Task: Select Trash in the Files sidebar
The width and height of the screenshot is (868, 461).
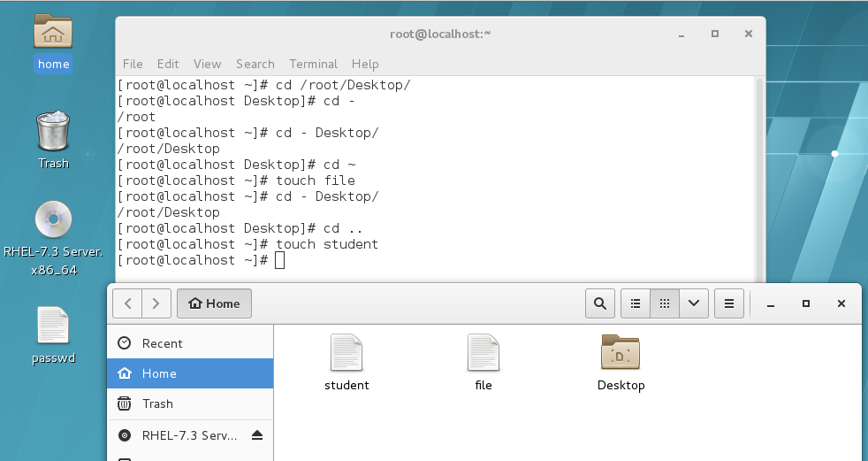Action: [x=190, y=403]
